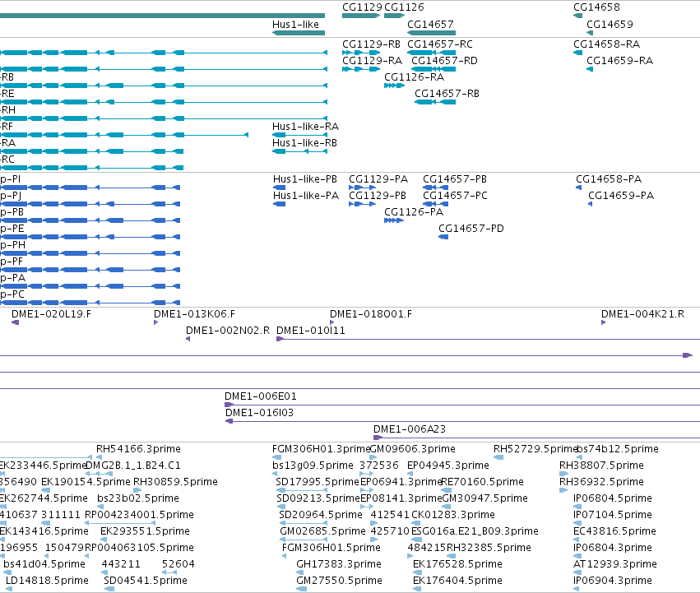Click EST RH36932.5prime

[x=601, y=482]
